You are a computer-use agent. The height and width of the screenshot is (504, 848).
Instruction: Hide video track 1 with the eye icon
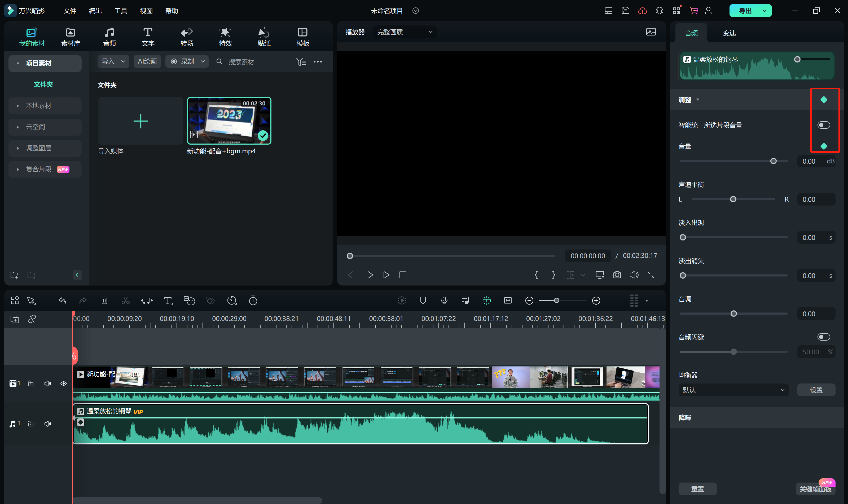[64, 383]
